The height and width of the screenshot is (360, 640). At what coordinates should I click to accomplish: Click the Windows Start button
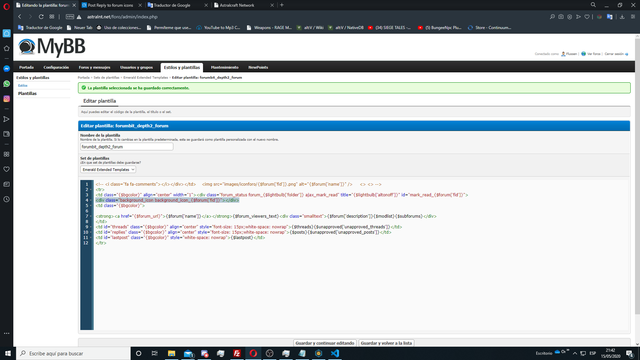click(x=8, y=353)
